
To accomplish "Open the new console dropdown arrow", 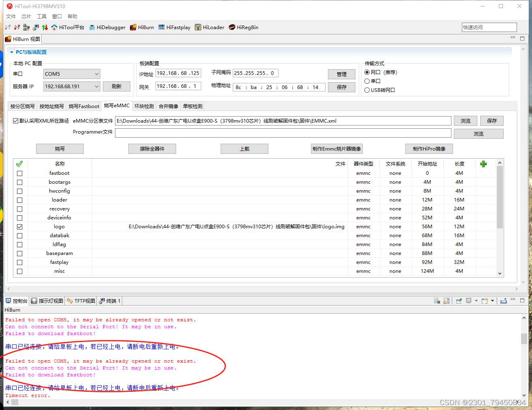I will click(492, 301).
